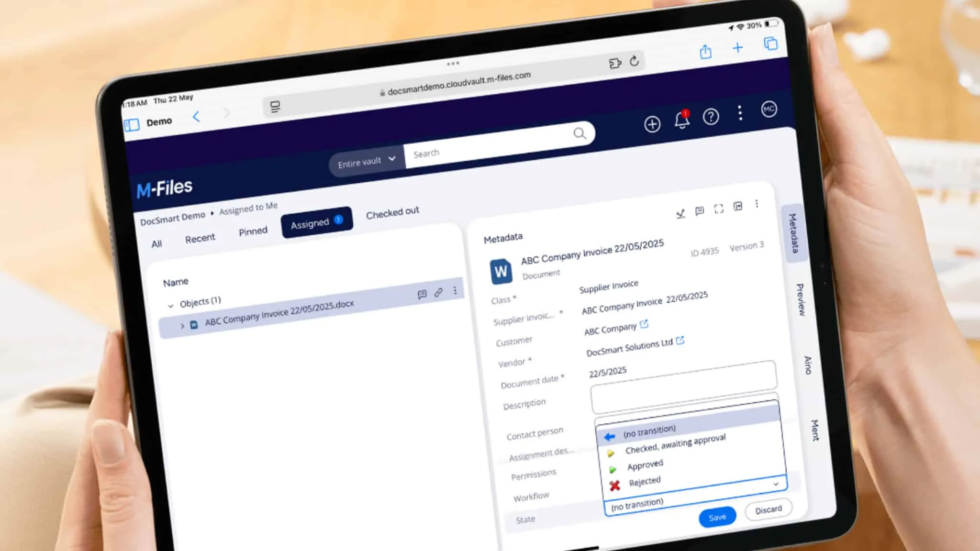
Task: Go back with Safari back arrow
Action: pos(196,116)
